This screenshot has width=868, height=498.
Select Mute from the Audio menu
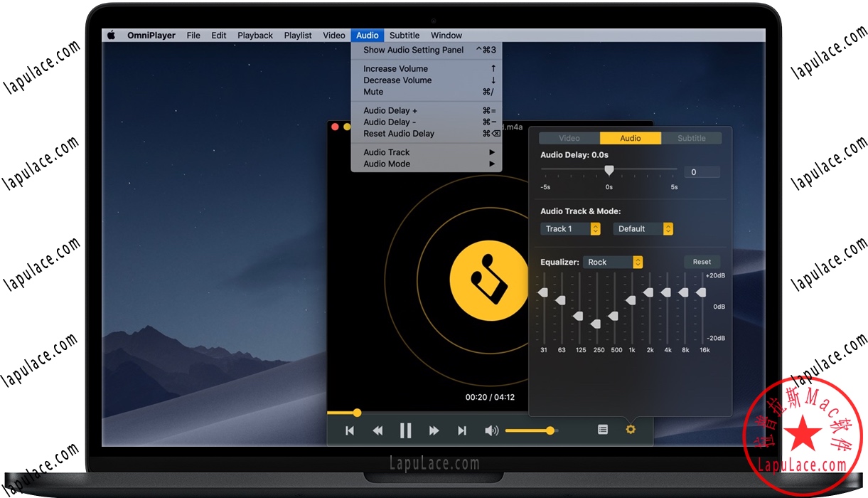pyautogui.click(x=373, y=92)
